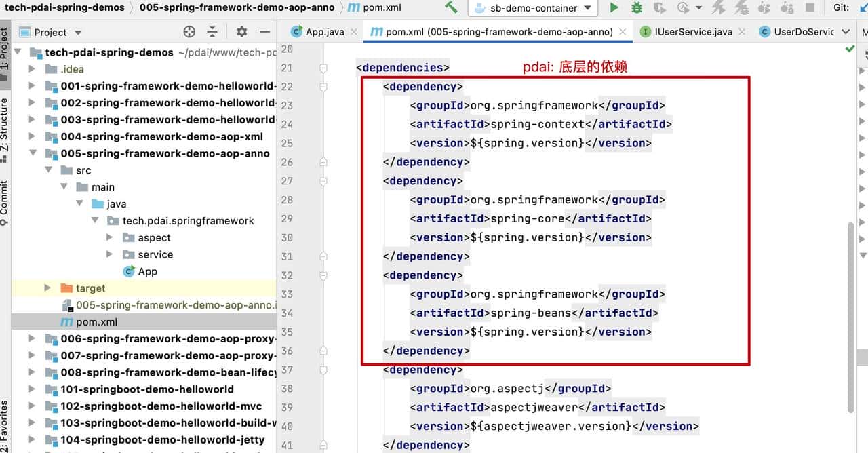Open the Project view selector dropdown
Image resolution: width=868 pixels, height=453 pixels.
pos(78,33)
